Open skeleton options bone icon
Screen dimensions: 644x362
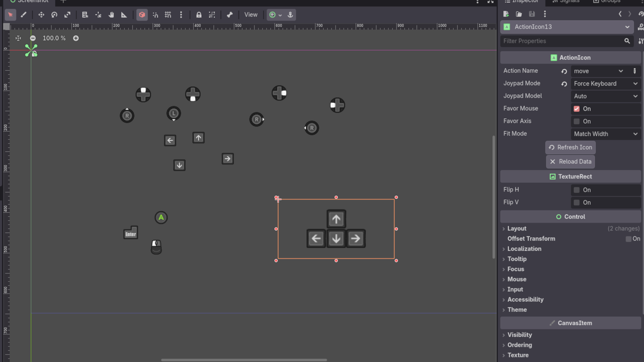pos(230,15)
